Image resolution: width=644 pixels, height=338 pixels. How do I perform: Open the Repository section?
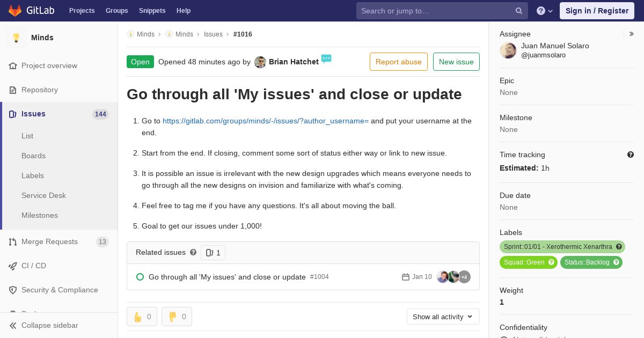pos(40,90)
